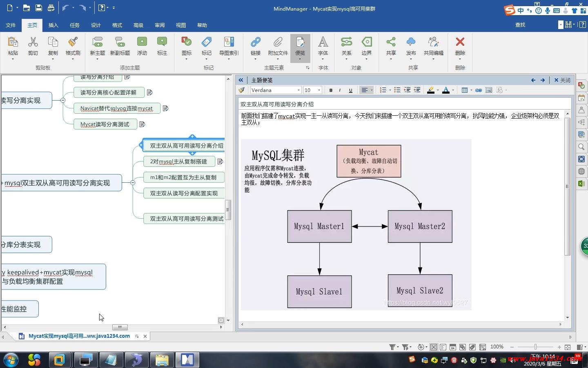Switch to the 设计 ribbon tab
The image size is (588, 368).
pyautogui.click(x=96, y=25)
